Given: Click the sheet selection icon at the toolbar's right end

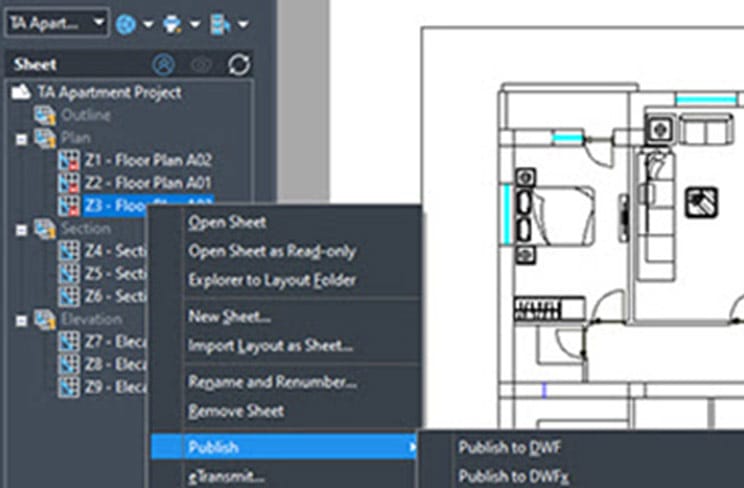Looking at the screenshot, I should click(220, 22).
